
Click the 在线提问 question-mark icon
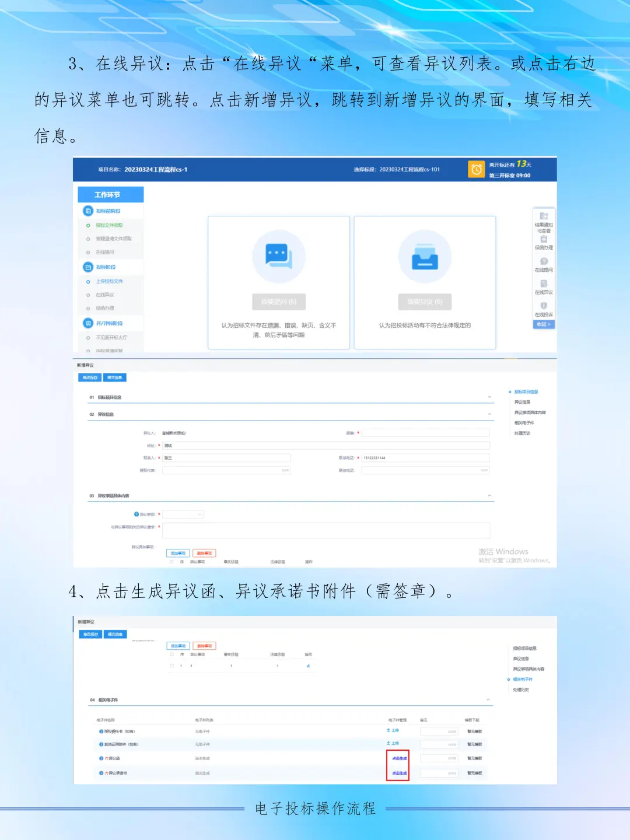[543, 260]
